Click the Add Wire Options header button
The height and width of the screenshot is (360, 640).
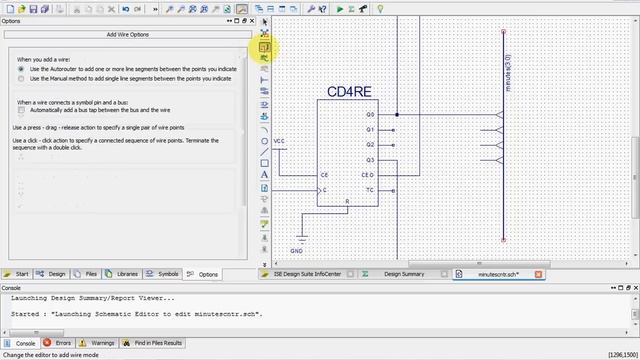tap(127, 35)
